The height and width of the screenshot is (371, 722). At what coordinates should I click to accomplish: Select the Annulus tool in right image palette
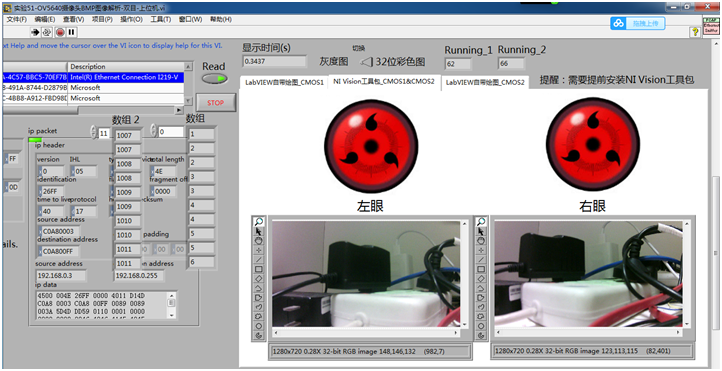[481, 335]
